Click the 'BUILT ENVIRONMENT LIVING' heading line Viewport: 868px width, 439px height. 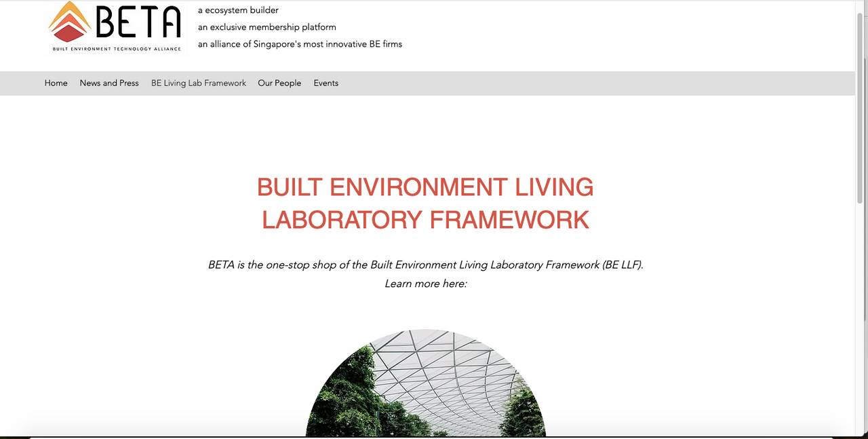425,187
